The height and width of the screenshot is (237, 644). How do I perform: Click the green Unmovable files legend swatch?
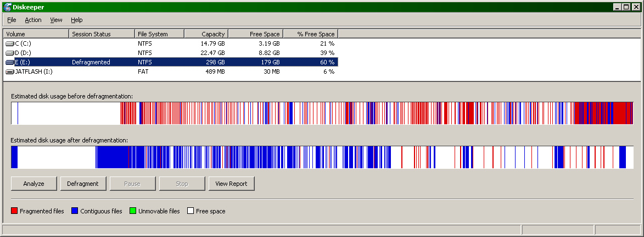pyautogui.click(x=133, y=211)
